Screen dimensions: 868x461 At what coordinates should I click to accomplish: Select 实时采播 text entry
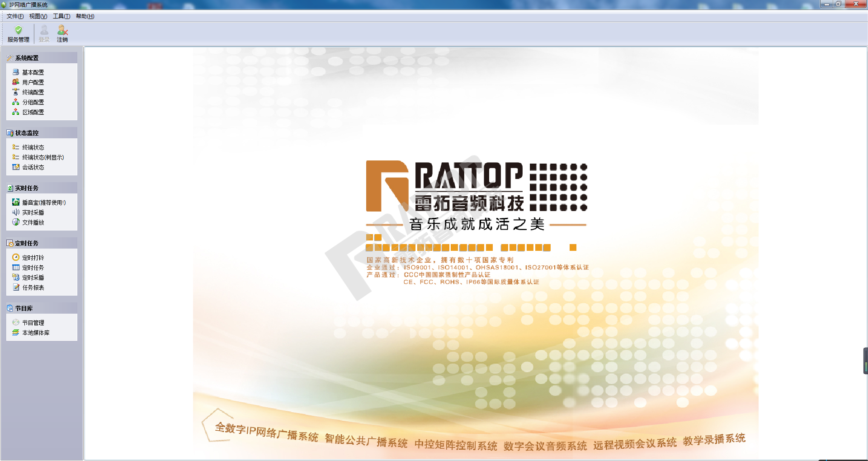[33, 212]
